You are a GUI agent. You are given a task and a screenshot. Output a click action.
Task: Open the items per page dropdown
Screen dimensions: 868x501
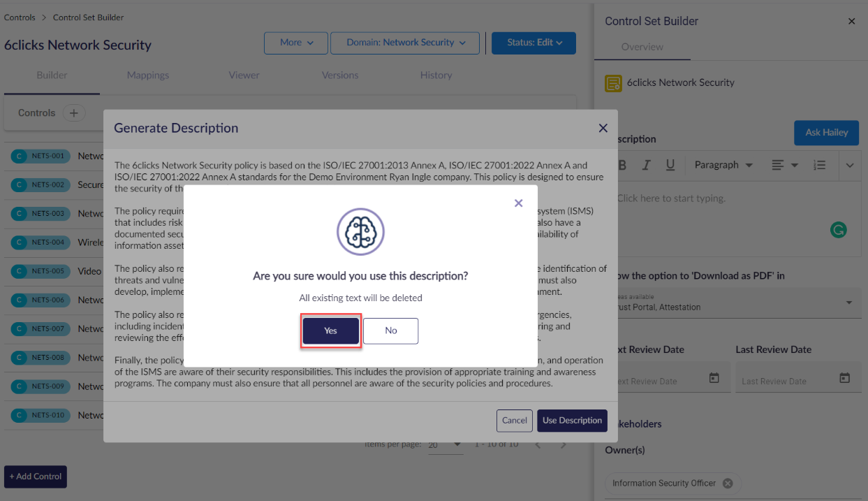(445, 445)
